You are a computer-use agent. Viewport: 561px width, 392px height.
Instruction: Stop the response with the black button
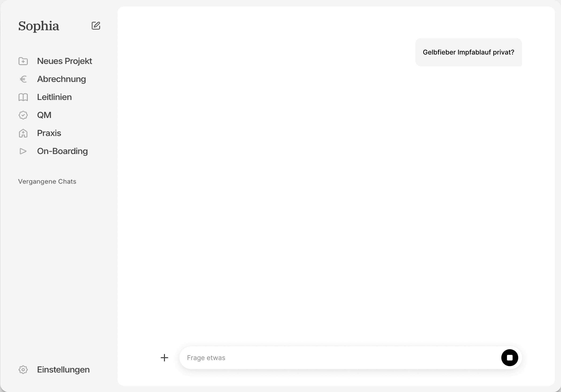click(510, 357)
